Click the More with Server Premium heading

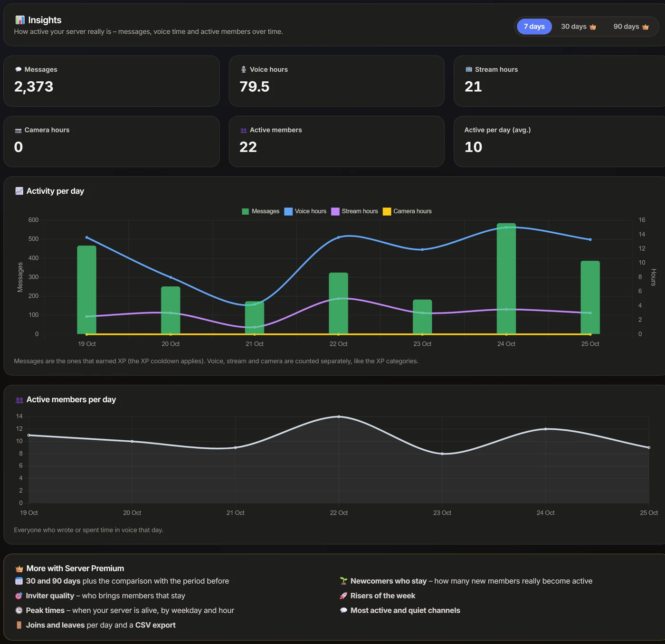click(x=75, y=568)
